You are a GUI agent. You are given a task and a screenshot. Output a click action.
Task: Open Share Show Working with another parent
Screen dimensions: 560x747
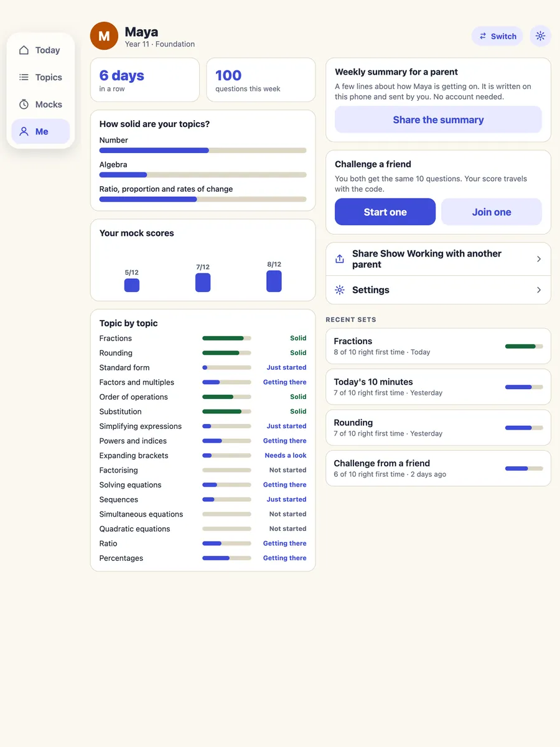(x=438, y=259)
